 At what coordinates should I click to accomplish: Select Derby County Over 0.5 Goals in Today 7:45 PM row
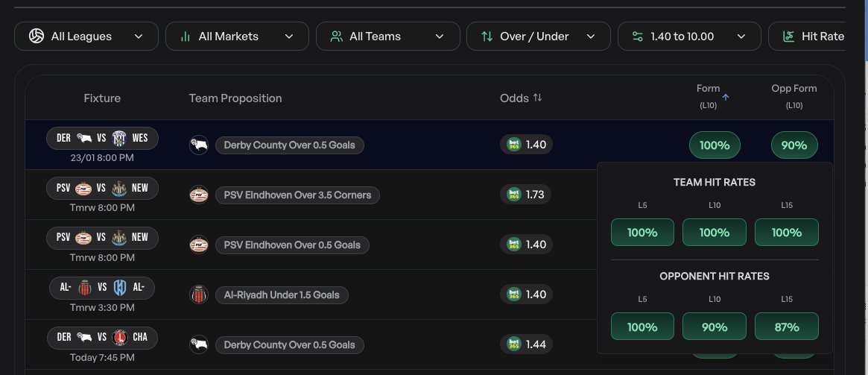pos(290,344)
